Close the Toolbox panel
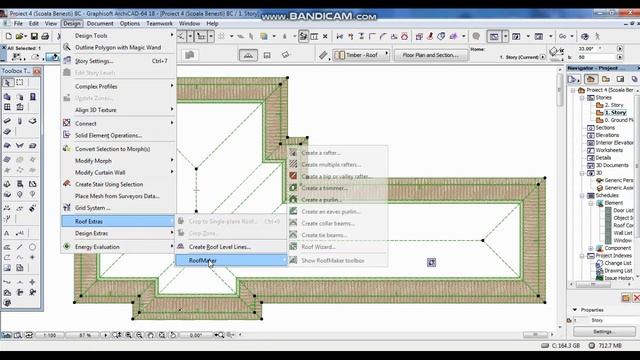This screenshot has height=360, width=640. [x=37, y=71]
